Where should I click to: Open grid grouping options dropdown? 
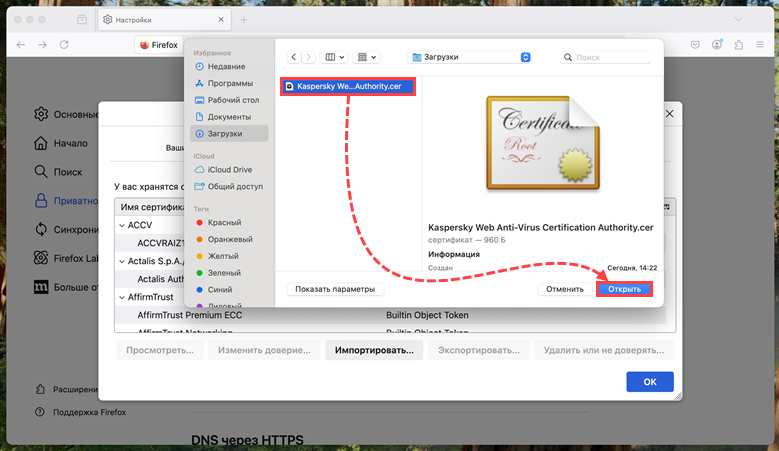[x=367, y=57]
